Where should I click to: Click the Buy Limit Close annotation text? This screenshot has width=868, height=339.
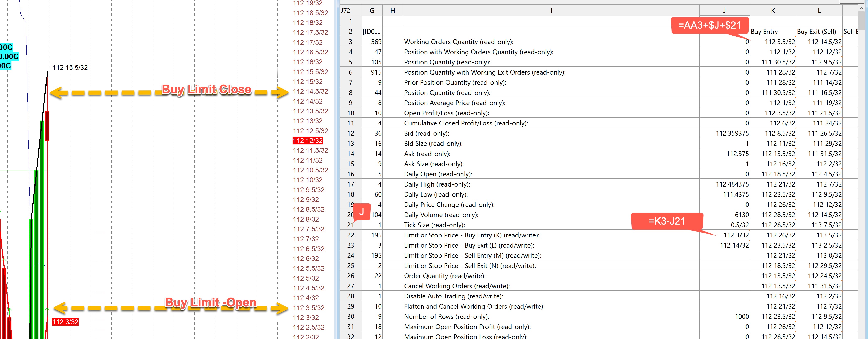(206, 90)
